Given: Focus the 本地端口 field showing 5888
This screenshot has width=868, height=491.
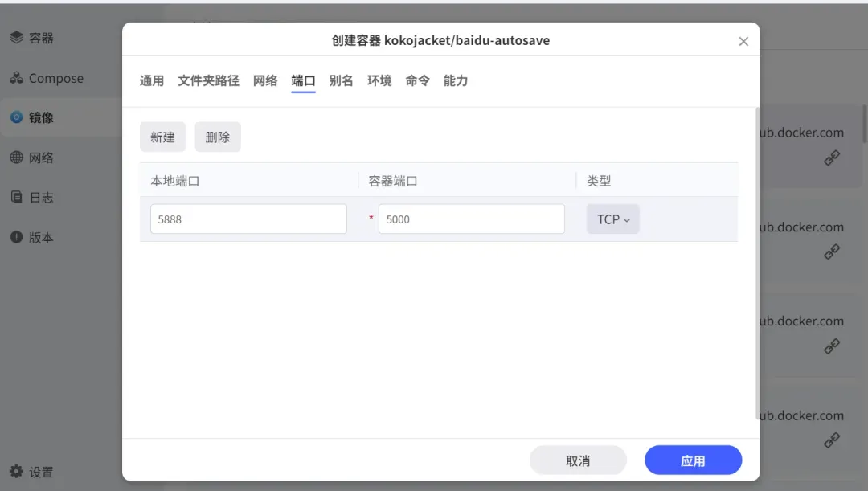Looking at the screenshot, I should [248, 219].
